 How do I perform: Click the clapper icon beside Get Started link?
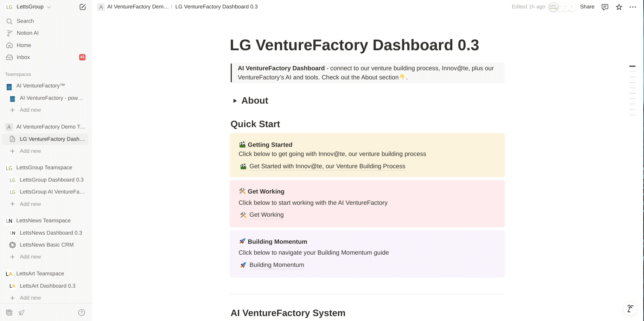point(243,166)
